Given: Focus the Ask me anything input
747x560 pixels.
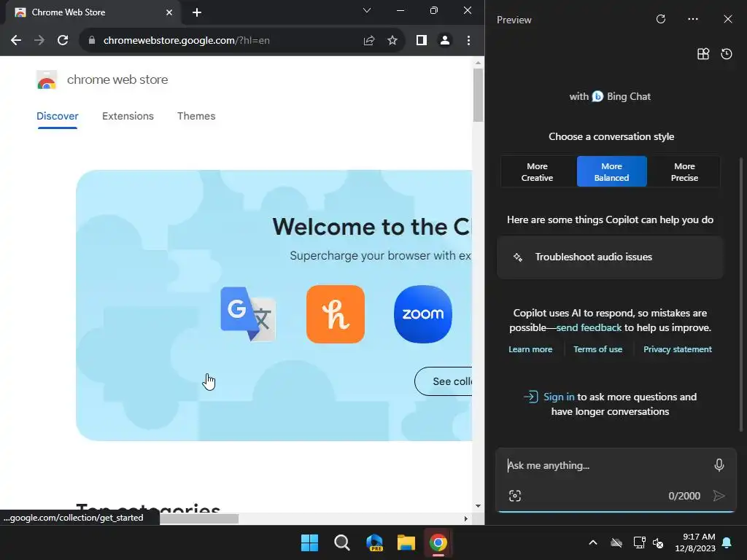Looking at the screenshot, I should (608, 465).
